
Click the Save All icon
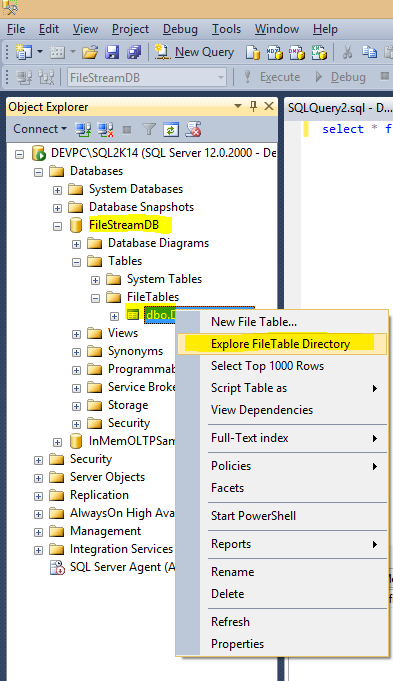pos(134,53)
